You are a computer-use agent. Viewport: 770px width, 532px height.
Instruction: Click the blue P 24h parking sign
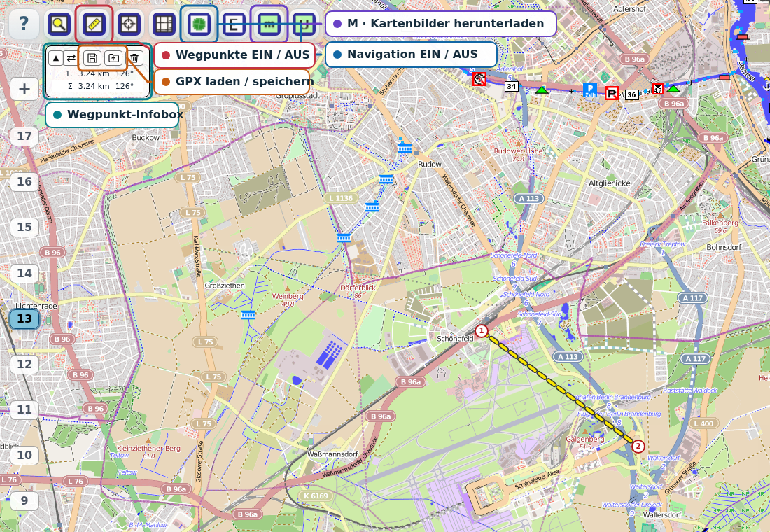pos(590,91)
